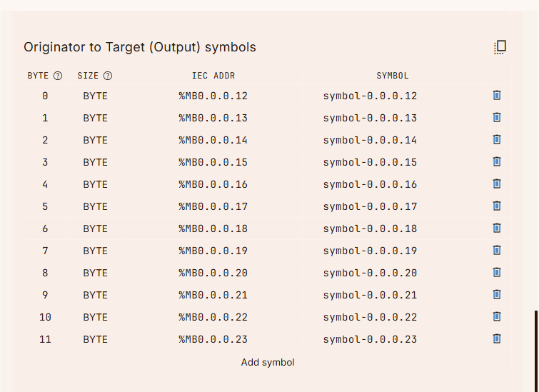Delete the symbol-0.0.0.12 row
This screenshot has height=392, width=539.
click(x=497, y=95)
